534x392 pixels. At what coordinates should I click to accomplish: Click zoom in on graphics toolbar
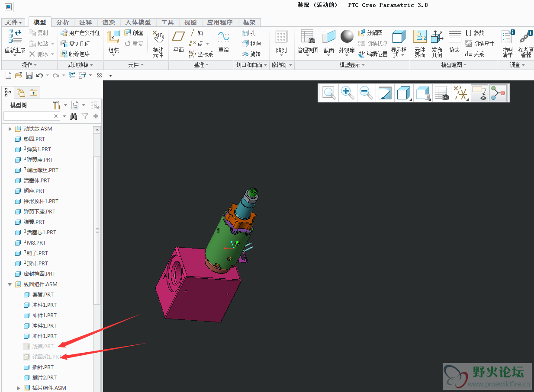click(x=347, y=93)
